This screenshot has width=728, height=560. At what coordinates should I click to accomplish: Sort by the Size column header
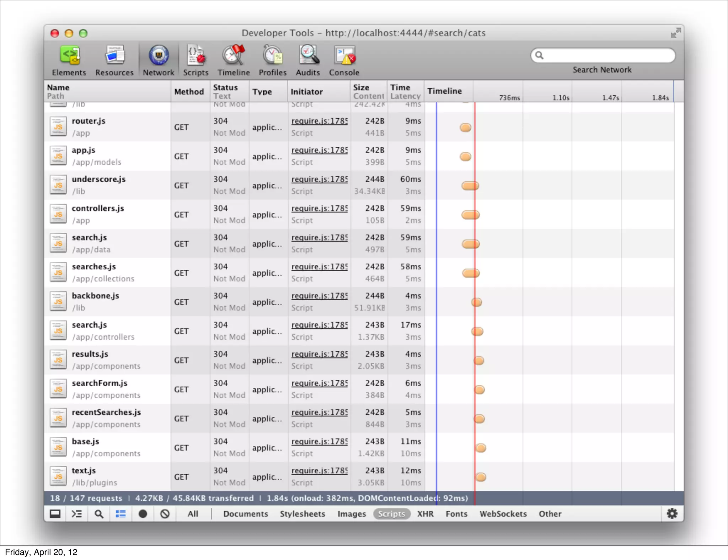click(x=361, y=87)
